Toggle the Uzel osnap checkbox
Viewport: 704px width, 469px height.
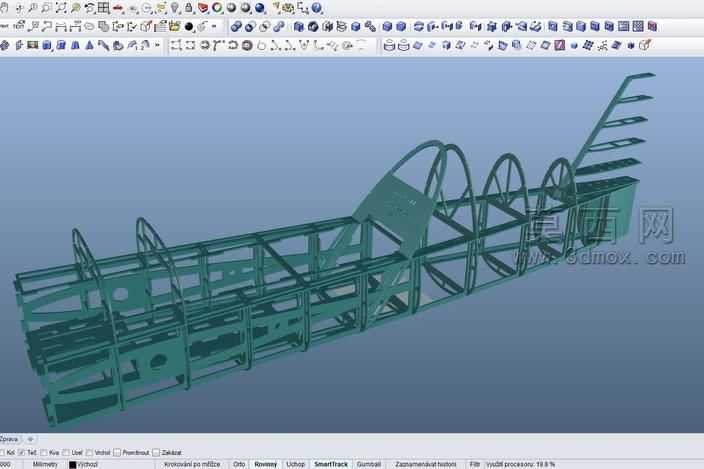point(66,452)
